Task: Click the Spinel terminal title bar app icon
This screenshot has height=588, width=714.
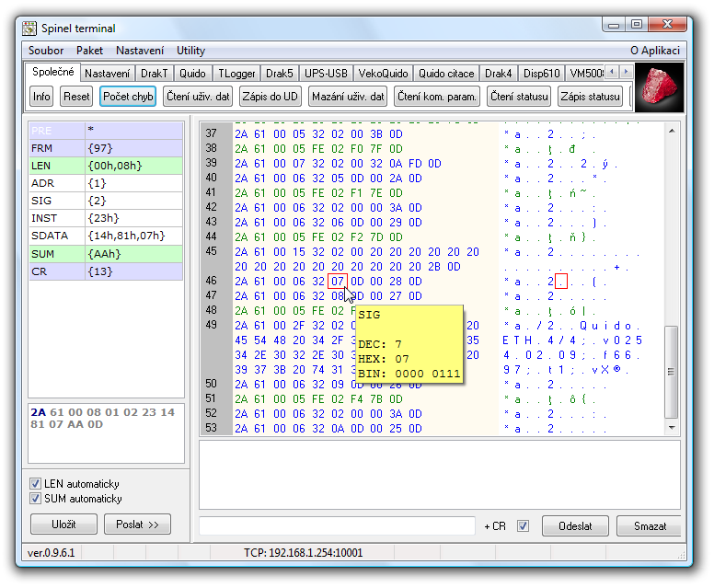Action: [29, 29]
